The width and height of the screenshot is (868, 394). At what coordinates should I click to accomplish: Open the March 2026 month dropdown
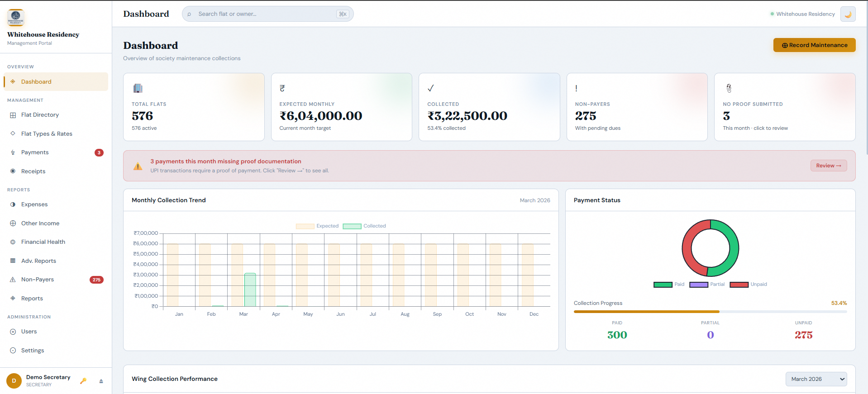pyautogui.click(x=816, y=379)
